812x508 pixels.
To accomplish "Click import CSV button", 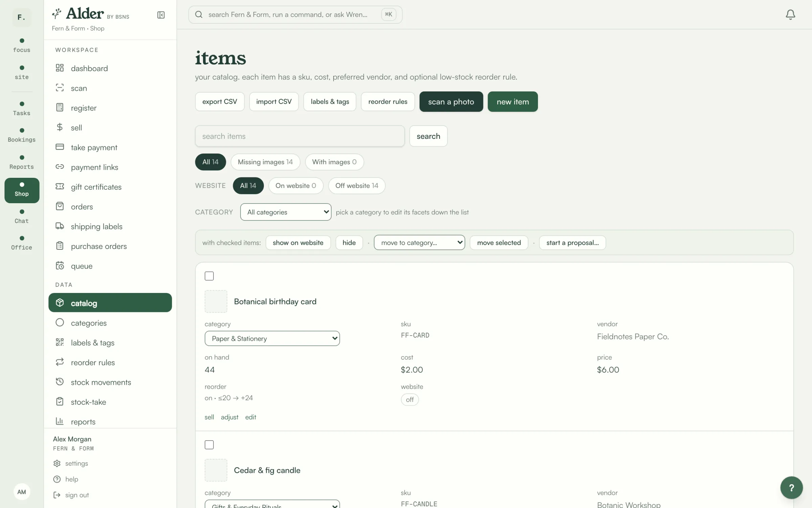I will pos(274,102).
